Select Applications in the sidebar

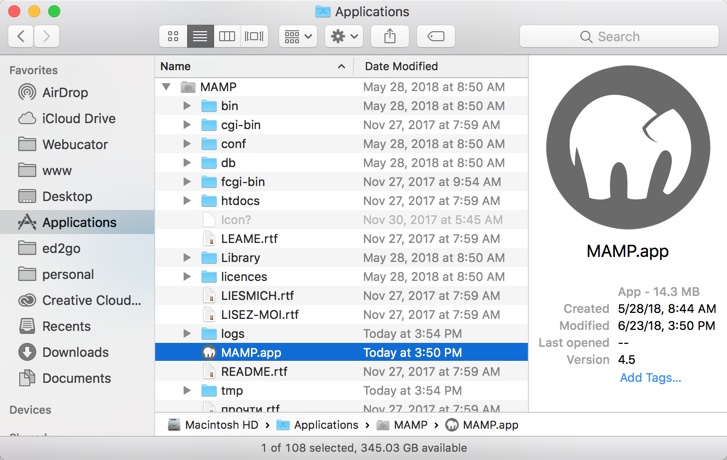[77, 222]
